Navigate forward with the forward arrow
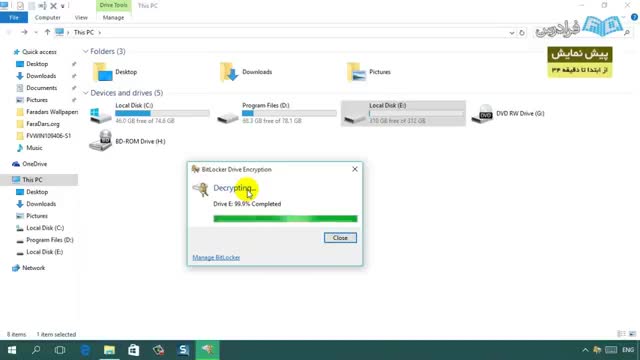 24,32
